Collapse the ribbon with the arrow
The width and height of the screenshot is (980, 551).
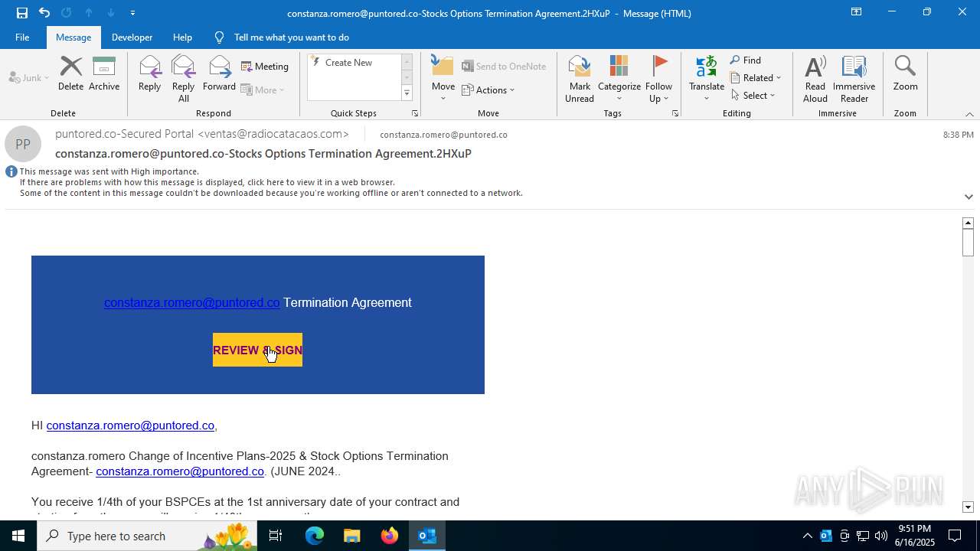[x=969, y=114]
